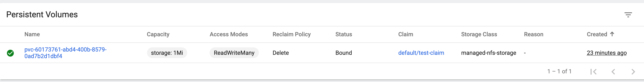Click the 23 minutes ago timestamp
The height and width of the screenshot is (82, 644).
point(607,53)
